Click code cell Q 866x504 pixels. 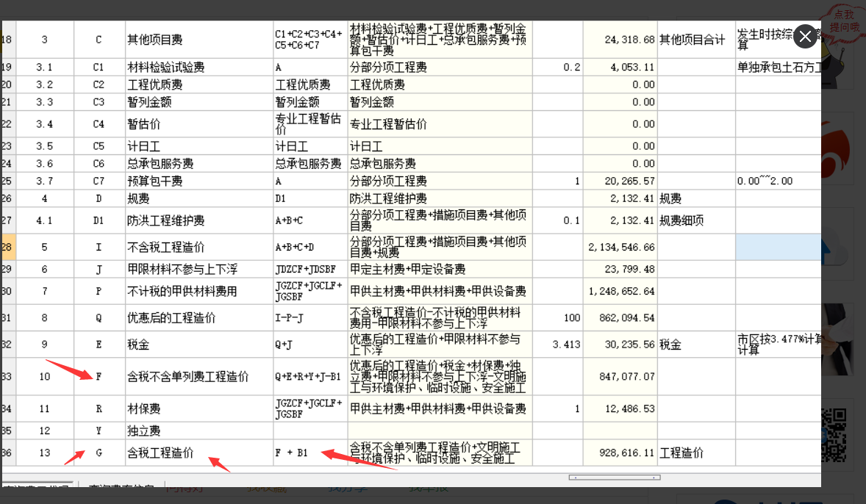pyautogui.click(x=99, y=318)
